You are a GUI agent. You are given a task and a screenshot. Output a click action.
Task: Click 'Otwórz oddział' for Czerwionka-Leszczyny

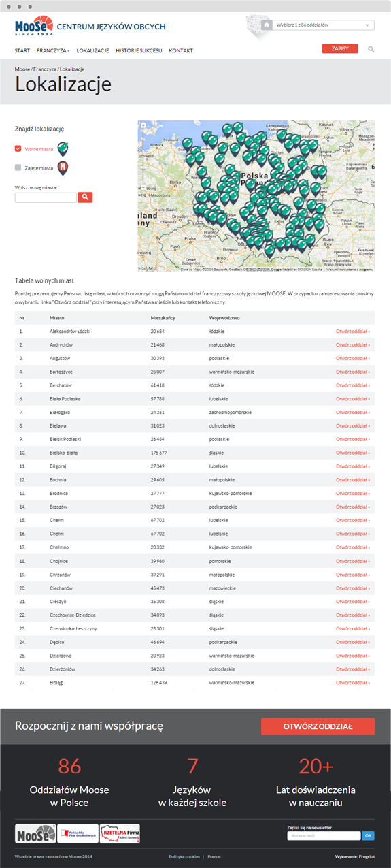pos(352,628)
